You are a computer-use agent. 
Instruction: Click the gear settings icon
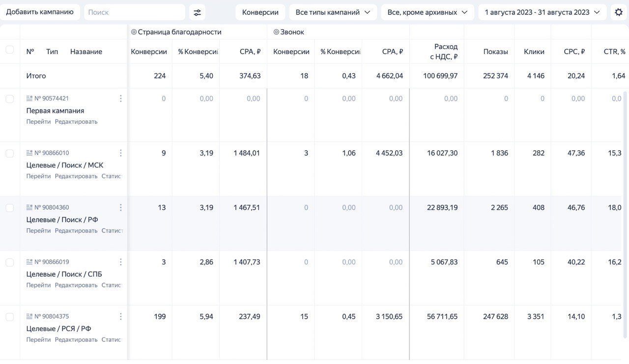[x=619, y=12]
